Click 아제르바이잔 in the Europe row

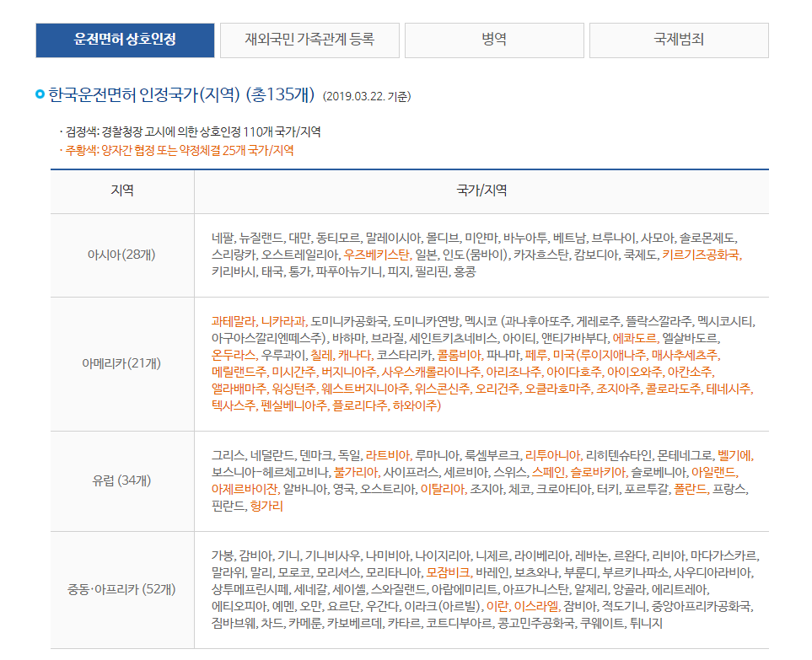[245, 489]
